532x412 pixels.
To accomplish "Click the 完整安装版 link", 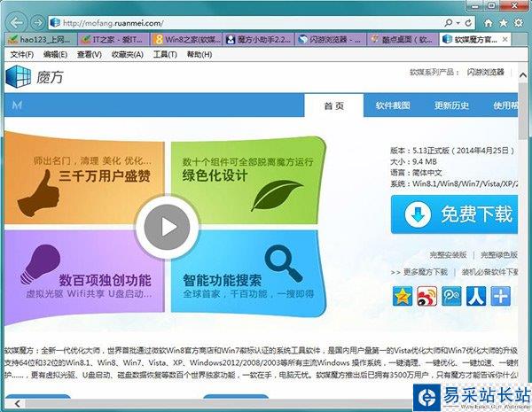I will tap(448, 254).
